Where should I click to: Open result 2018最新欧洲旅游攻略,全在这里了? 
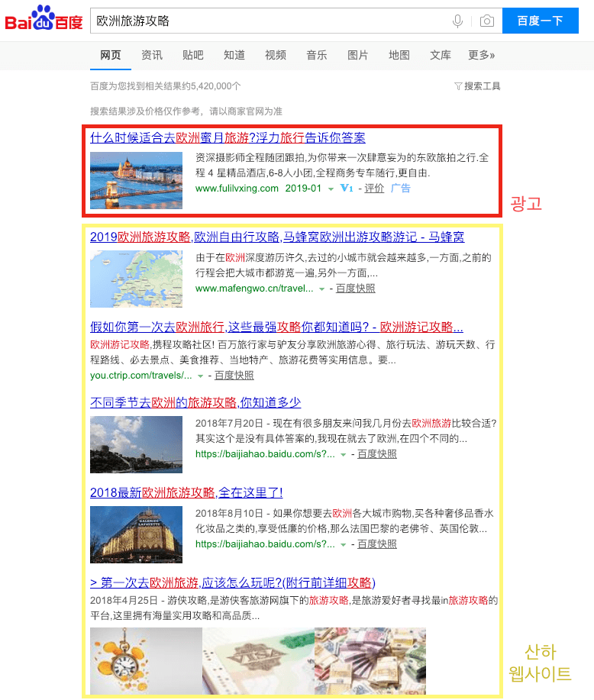coord(186,493)
